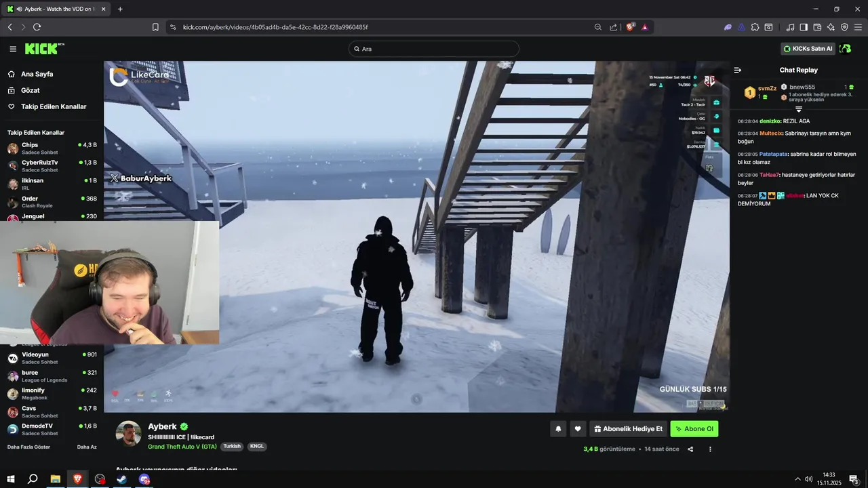
Task: Collapse the Chat Replay panel icon
Action: click(738, 70)
